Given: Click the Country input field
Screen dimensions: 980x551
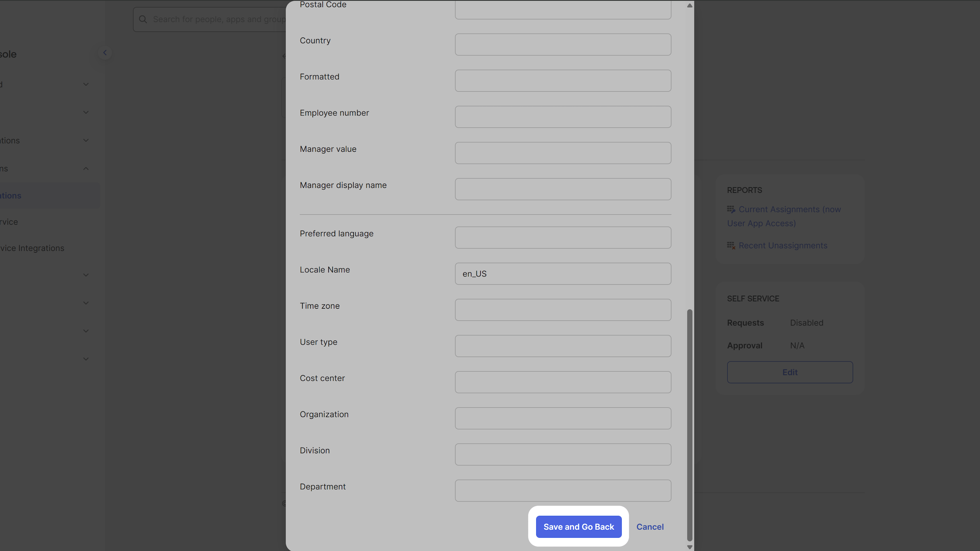Looking at the screenshot, I should click(x=563, y=44).
